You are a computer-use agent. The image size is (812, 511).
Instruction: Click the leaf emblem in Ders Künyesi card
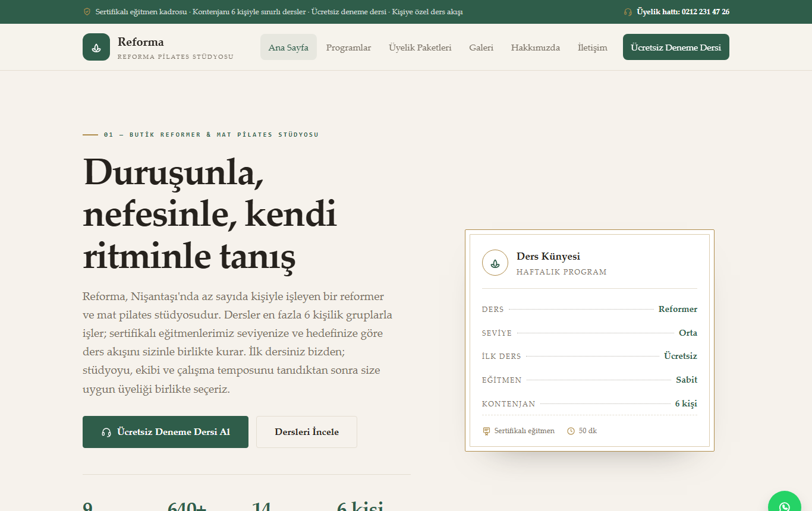point(495,263)
